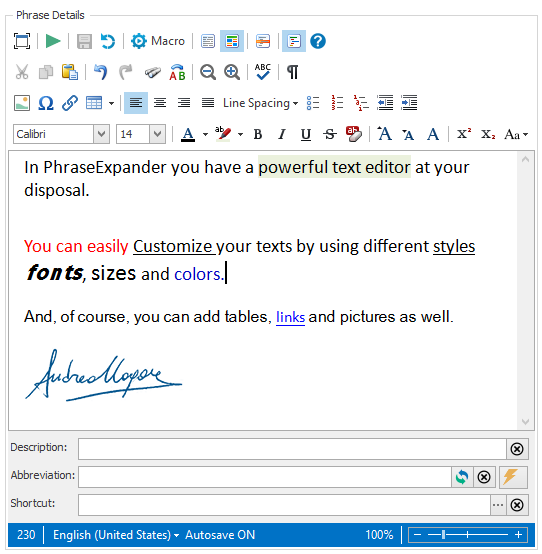Open the Calibri font dropdown
This screenshot has height=554, width=542.
[101, 134]
